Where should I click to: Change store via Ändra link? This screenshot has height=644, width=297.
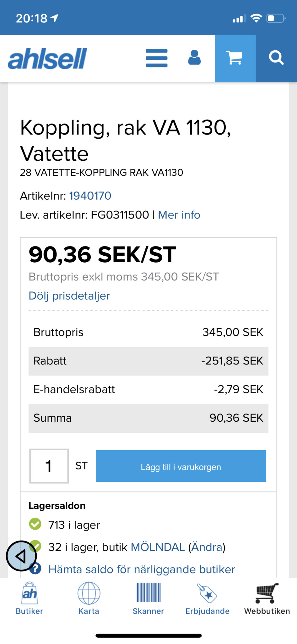207,547
